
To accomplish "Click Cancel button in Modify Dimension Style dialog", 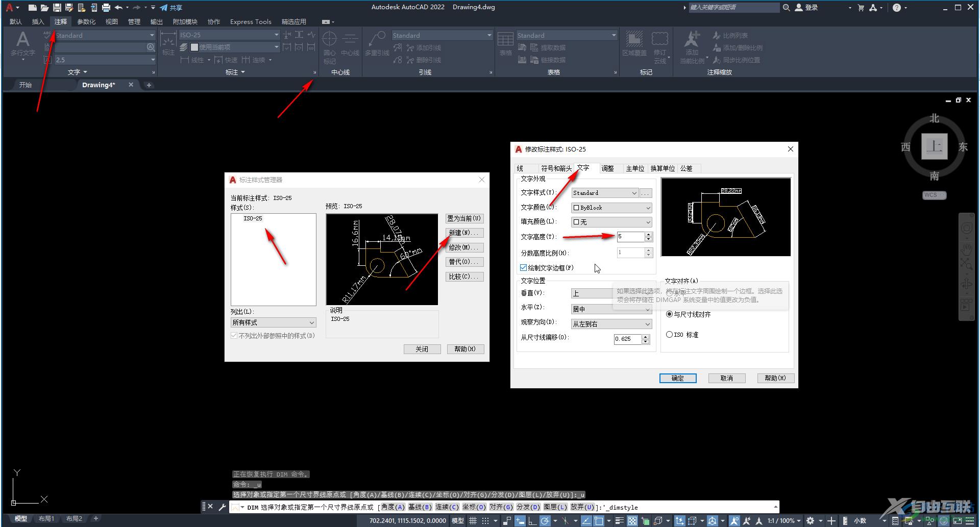I will [x=727, y=378].
